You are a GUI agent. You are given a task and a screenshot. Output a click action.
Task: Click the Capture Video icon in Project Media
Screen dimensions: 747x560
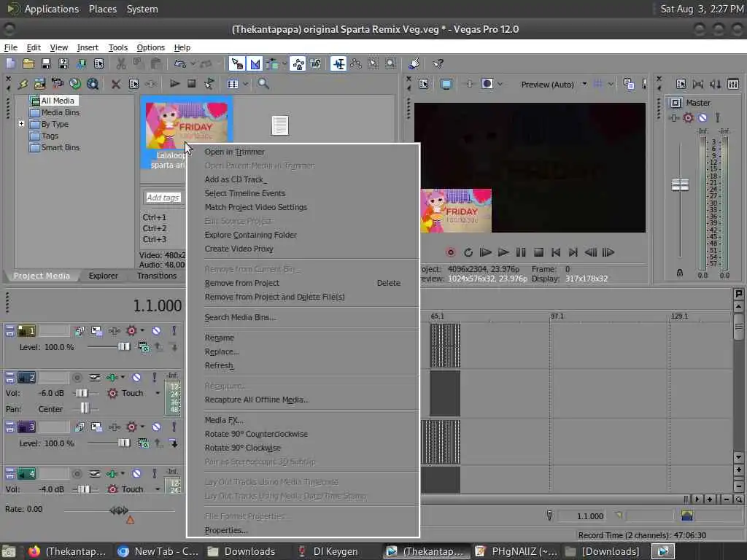(57, 84)
